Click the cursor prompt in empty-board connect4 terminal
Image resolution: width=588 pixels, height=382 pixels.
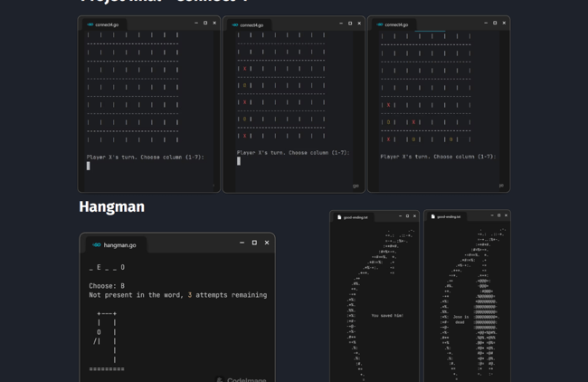[88, 166]
